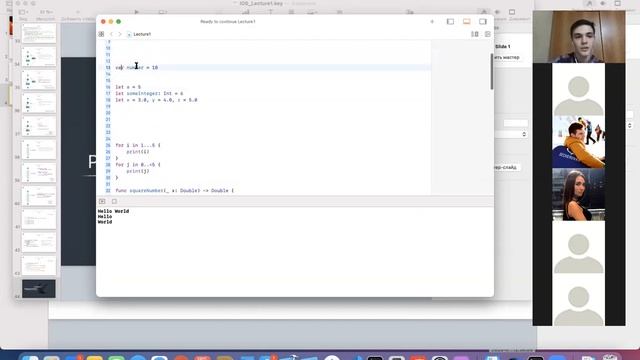This screenshot has width=640, height=360.
Task: Click on line 'let a = 5'
Action: [x=128, y=87]
